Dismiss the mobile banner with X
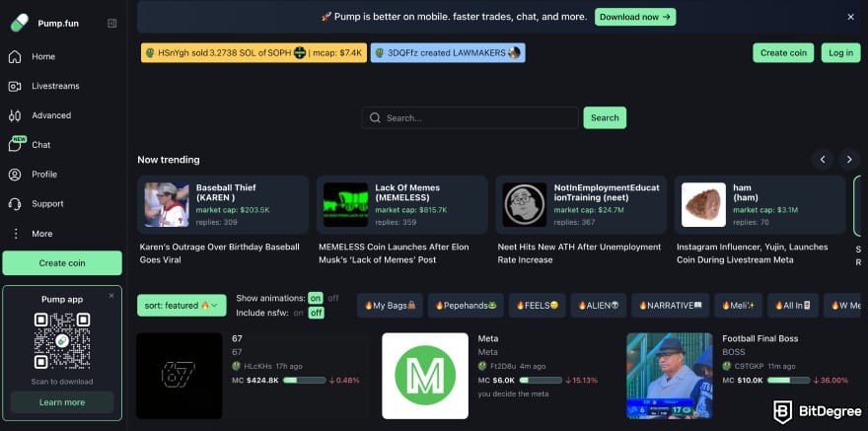The width and height of the screenshot is (868, 431). coord(851,17)
